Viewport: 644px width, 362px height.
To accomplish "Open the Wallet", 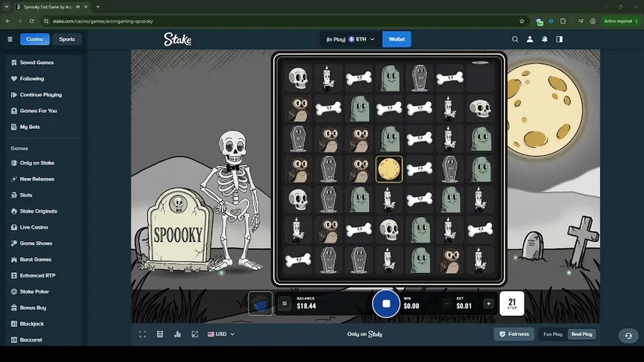I will click(397, 39).
